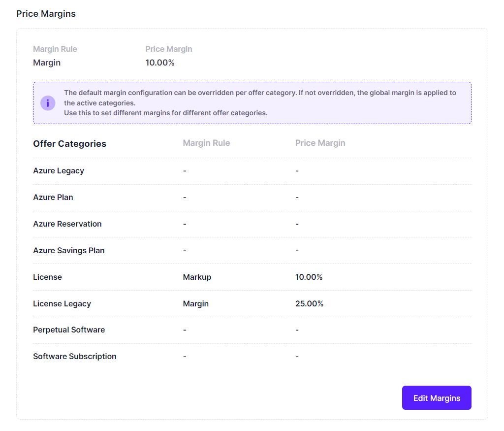Viewport: 504px width, 431px height.
Task: Click the Offer Categories column header
Action: pyautogui.click(x=70, y=143)
